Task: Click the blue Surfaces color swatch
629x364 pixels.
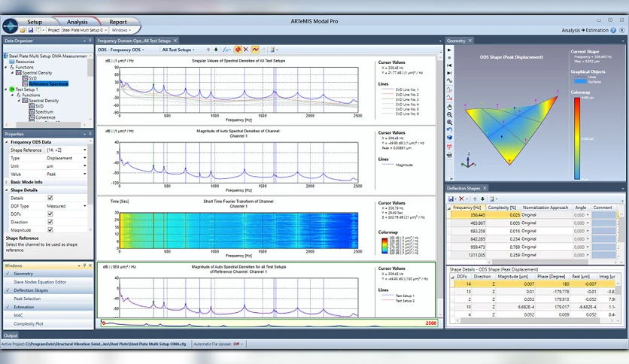Action: point(580,82)
